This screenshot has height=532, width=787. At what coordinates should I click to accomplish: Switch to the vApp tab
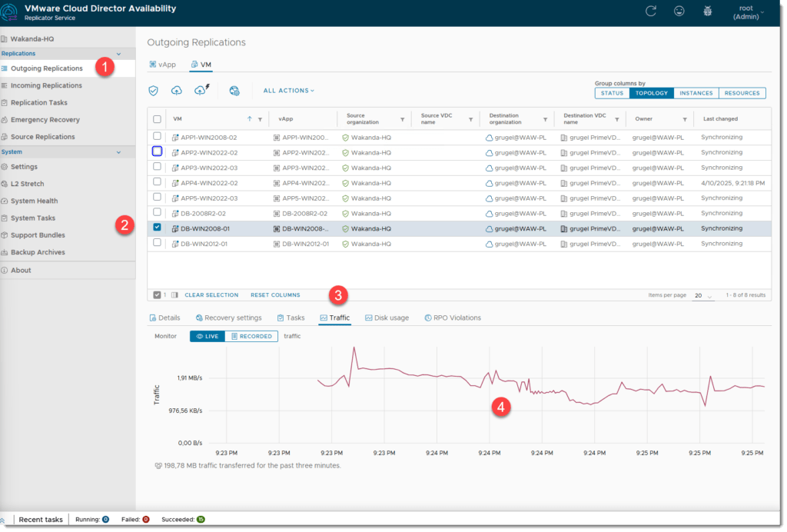click(x=162, y=65)
